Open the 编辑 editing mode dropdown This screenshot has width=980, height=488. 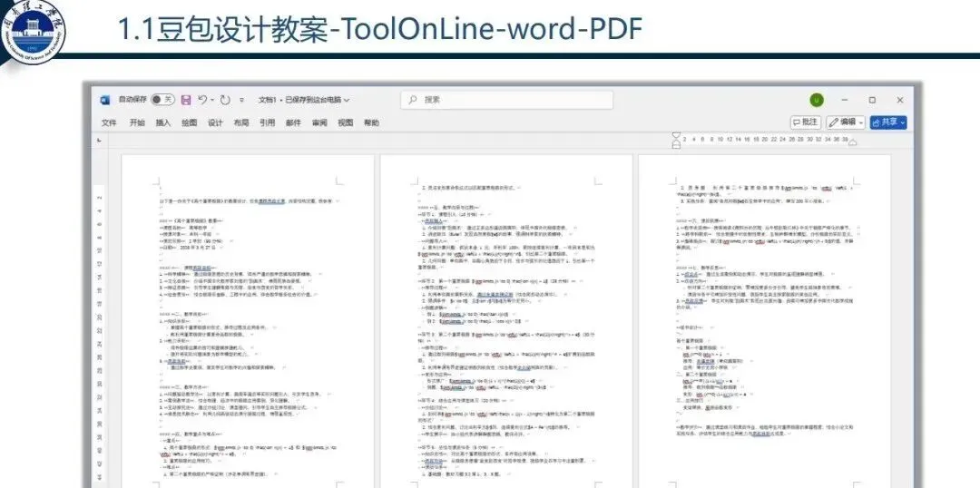coord(846,122)
